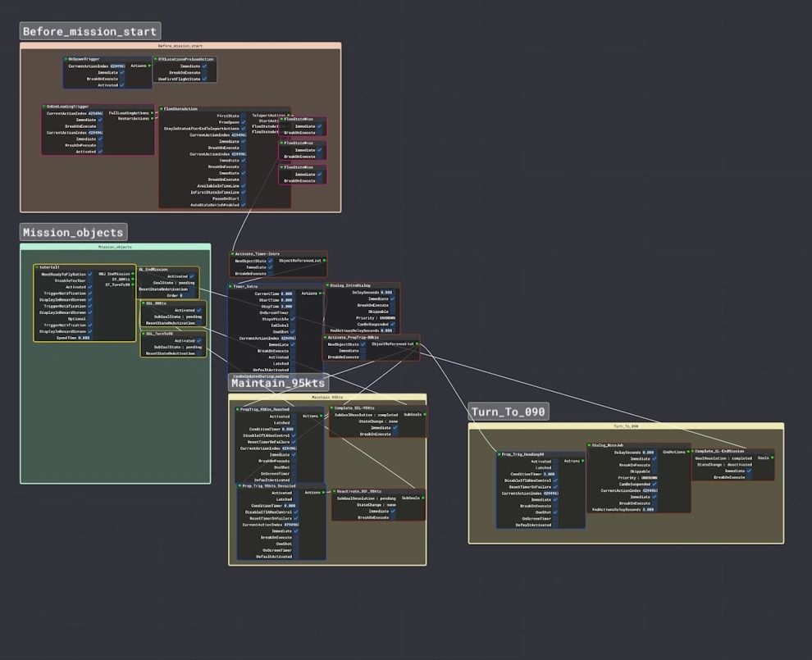Image resolution: width=812 pixels, height=660 pixels.
Task: Click ObjectReferenceList pin on Activate_Timer-Intro node
Action: point(324,261)
